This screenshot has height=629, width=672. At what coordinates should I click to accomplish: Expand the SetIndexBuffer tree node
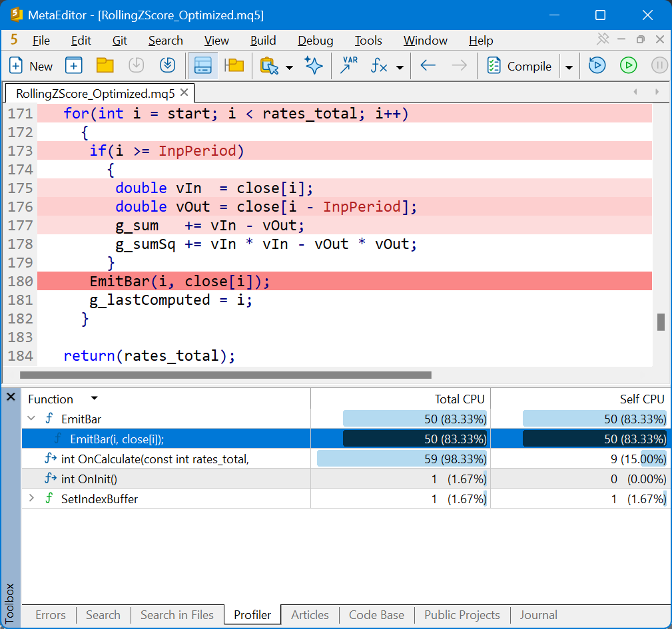pos(31,499)
